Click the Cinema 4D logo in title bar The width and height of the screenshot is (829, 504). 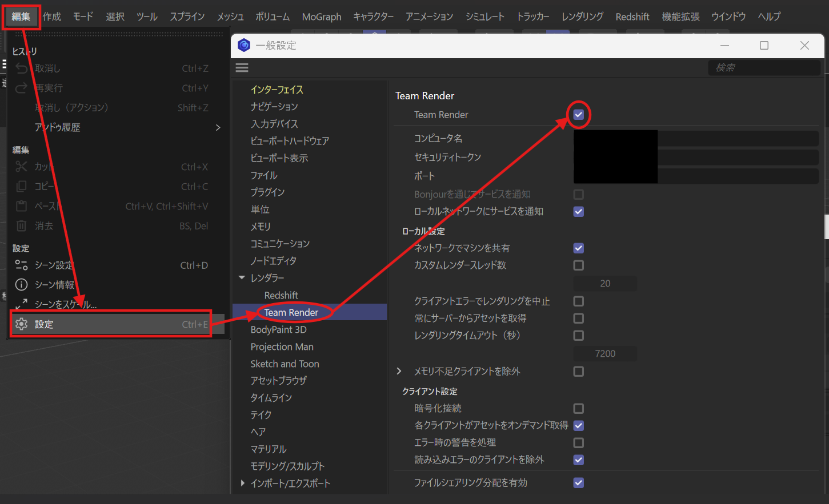point(244,45)
